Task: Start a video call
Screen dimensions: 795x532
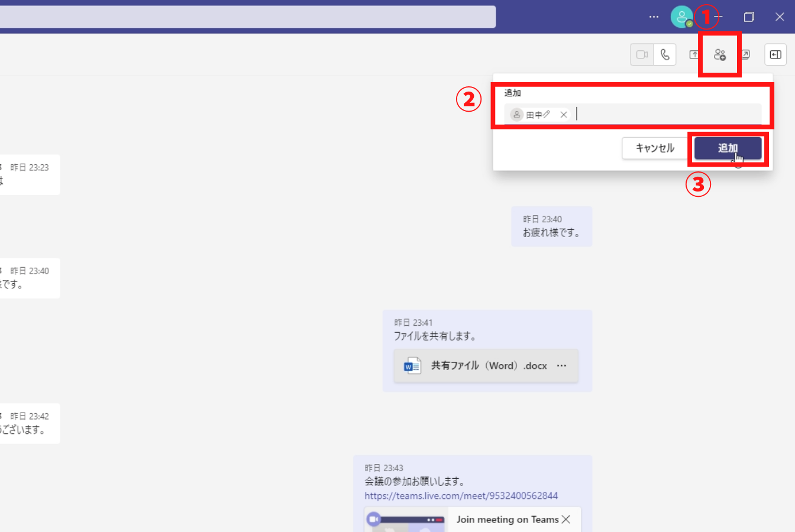Action: [x=642, y=55]
